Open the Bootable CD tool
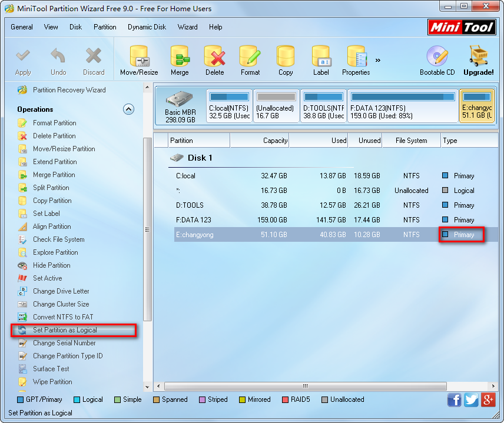This screenshot has height=423, width=504. coord(437,60)
